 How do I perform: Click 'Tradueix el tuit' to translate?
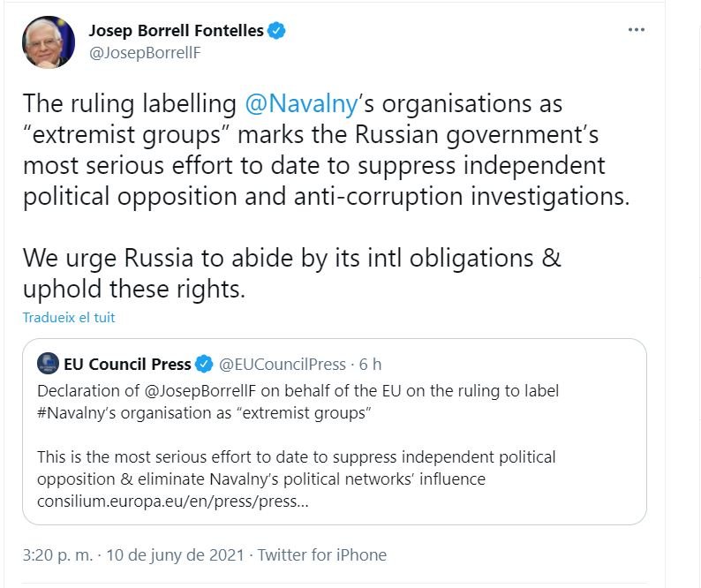pos(69,317)
